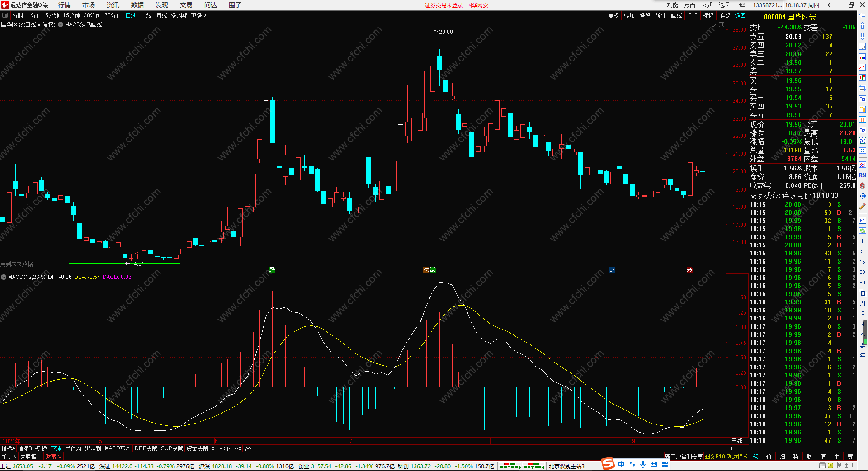Expand the 扩展 panel arrow
The image size is (868, 471).
click(x=9, y=457)
